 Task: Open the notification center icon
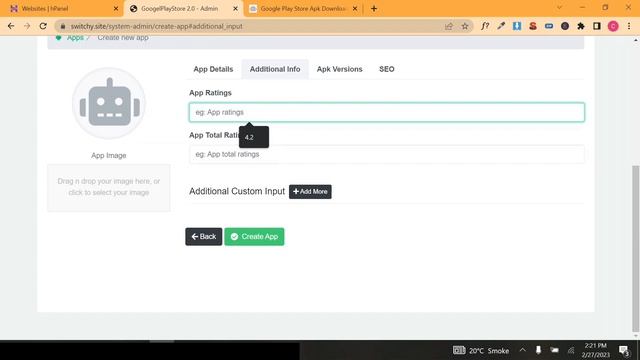click(624, 350)
